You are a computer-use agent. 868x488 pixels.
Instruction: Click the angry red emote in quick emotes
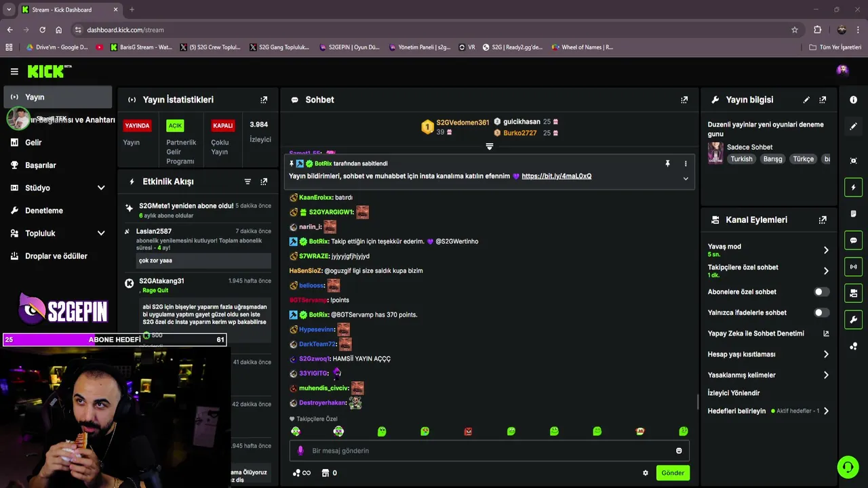468,431
